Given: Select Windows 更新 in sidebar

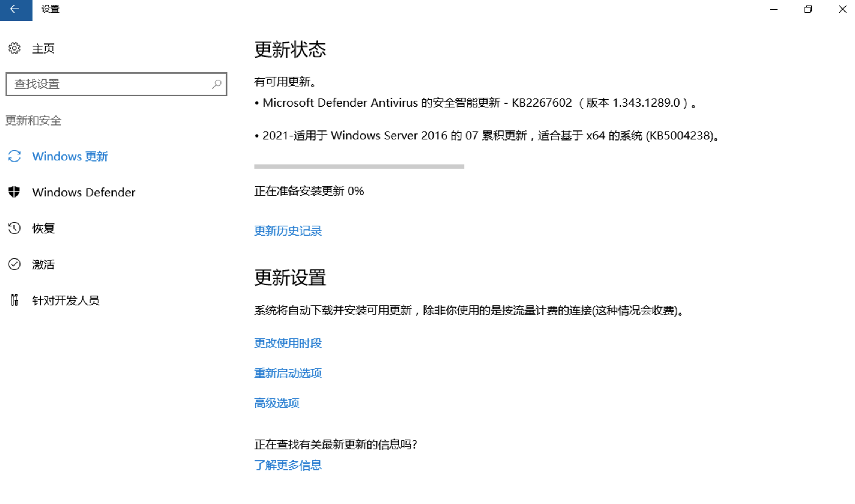Looking at the screenshot, I should [x=70, y=156].
